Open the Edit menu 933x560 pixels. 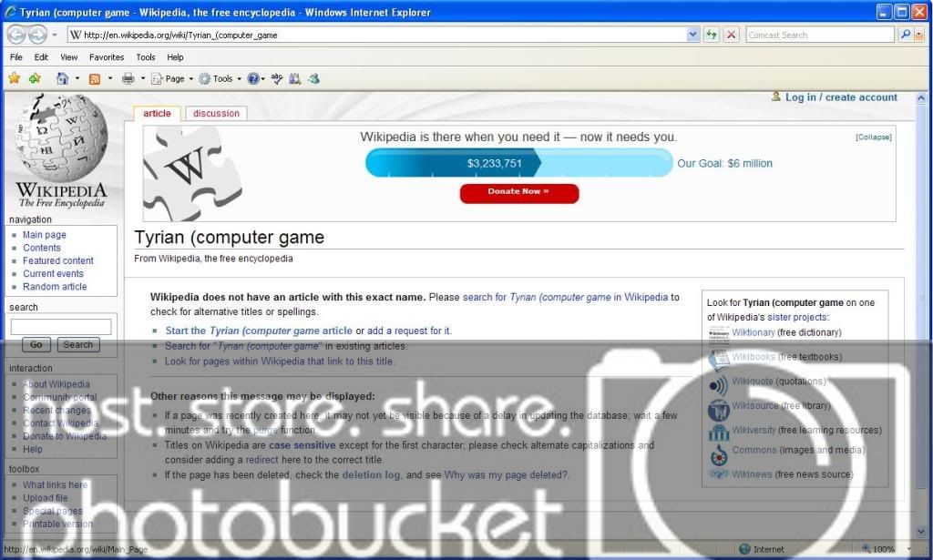tap(41, 57)
